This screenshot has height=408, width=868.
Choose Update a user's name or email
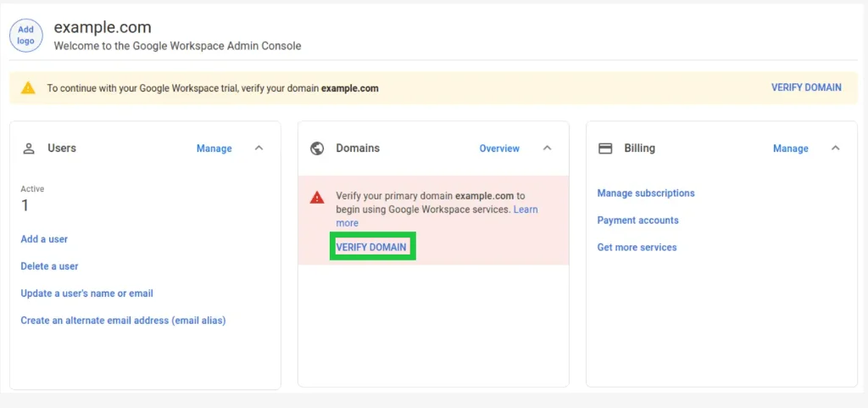click(86, 293)
